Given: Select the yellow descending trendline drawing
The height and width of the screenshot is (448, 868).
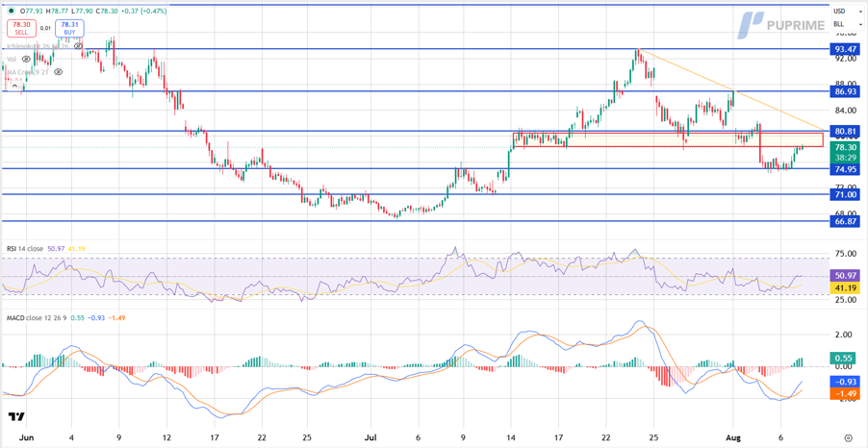Looking at the screenshot, I should click(x=730, y=88).
